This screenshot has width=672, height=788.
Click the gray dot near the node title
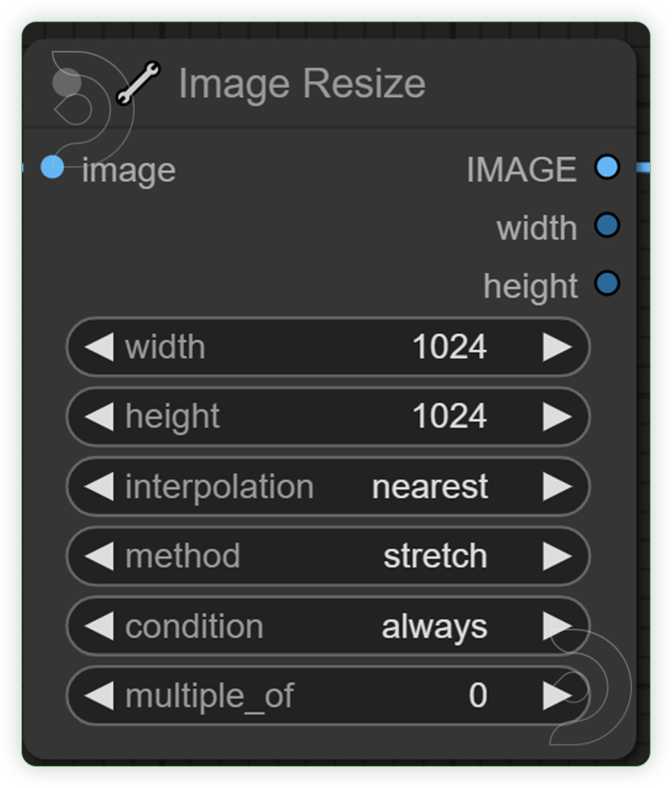point(66,82)
